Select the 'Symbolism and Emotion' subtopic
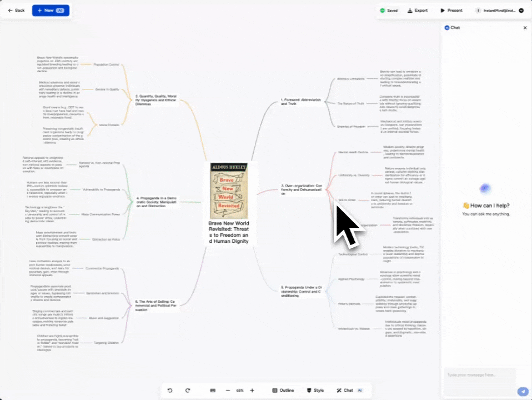This screenshot has width=532, height=400. point(103,293)
